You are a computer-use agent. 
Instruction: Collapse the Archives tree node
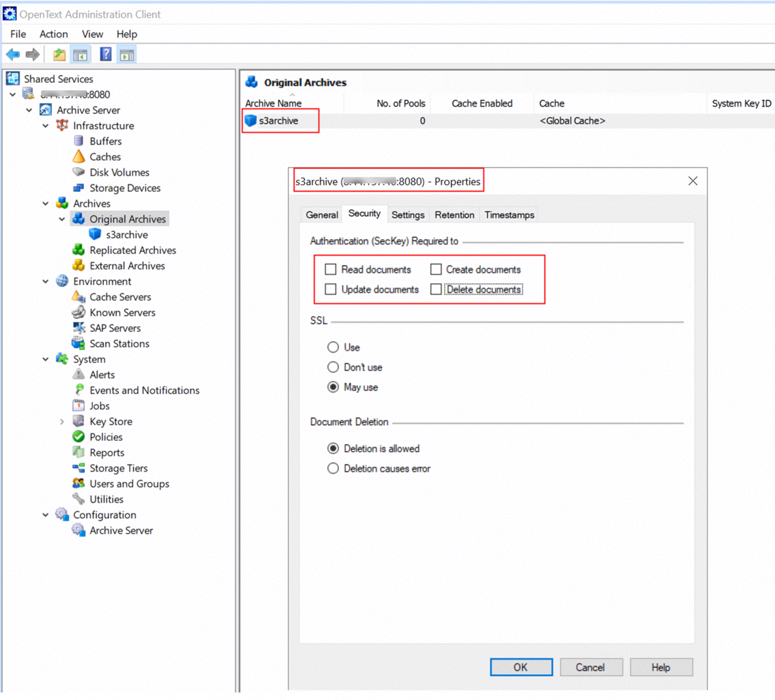click(46, 203)
